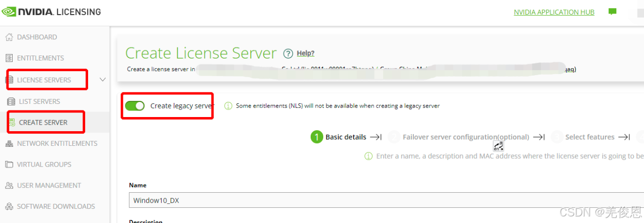Click the Name field label

[x=137, y=185]
